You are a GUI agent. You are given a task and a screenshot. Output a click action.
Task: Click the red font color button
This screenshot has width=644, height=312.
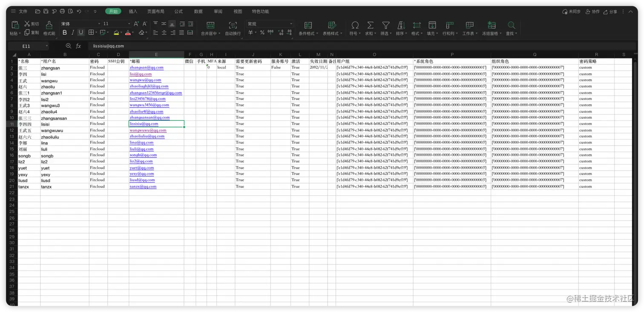(x=128, y=32)
